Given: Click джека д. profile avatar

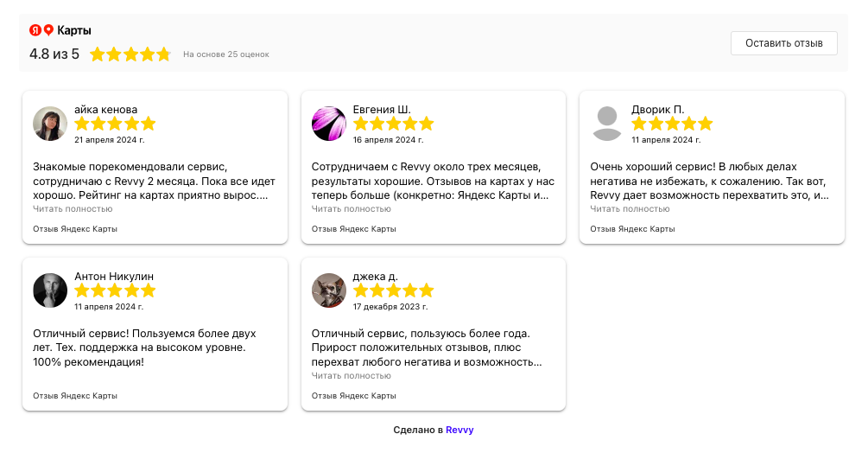Looking at the screenshot, I should (x=328, y=290).
